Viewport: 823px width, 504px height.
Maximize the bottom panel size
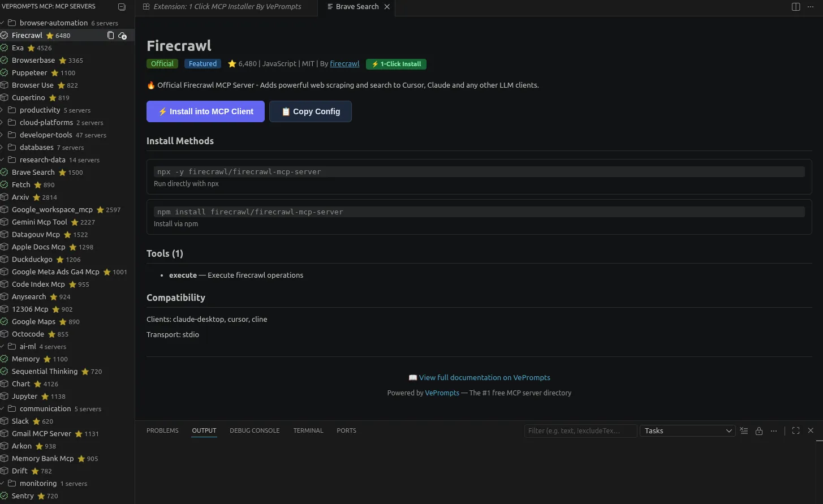coord(796,431)
